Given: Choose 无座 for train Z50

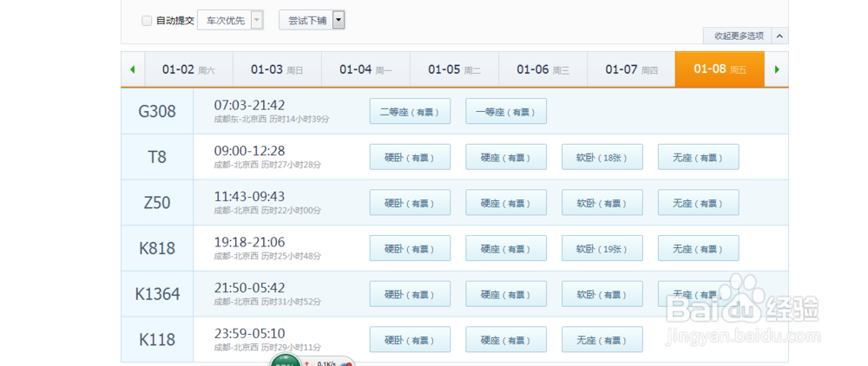Looking at the screenshot, I should tap(699, 202).
